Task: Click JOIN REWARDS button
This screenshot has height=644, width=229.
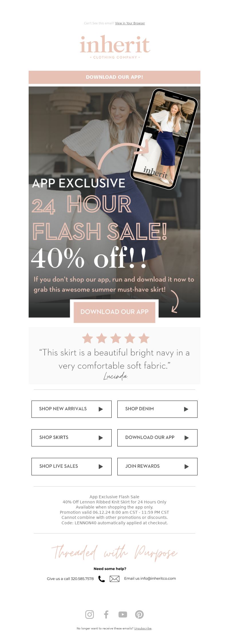Action: click(x=157, y=466)
